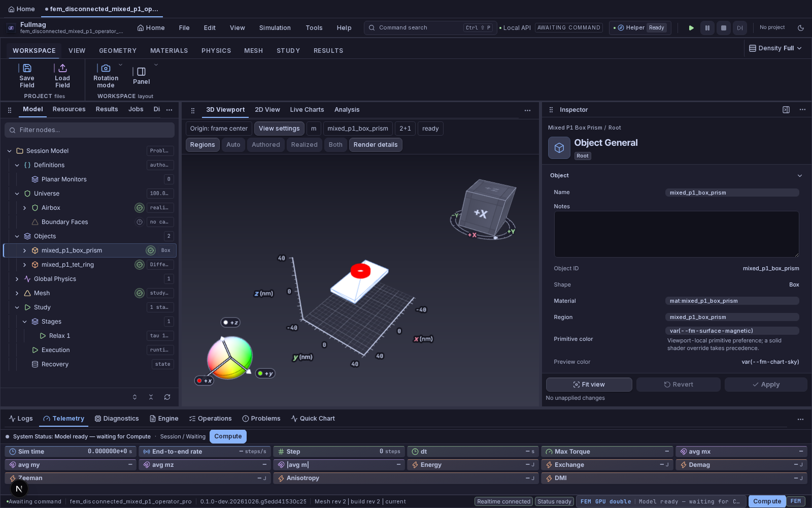Expand the Airbox tree node
Image resolution: width=812 pixels, height=508 pixels.
tap(24, 208)
